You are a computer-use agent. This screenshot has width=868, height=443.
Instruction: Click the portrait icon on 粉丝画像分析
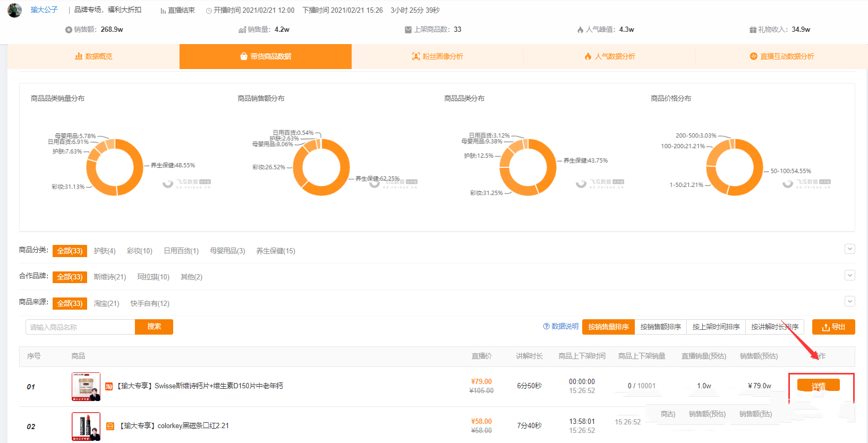(x=416, y=56)
